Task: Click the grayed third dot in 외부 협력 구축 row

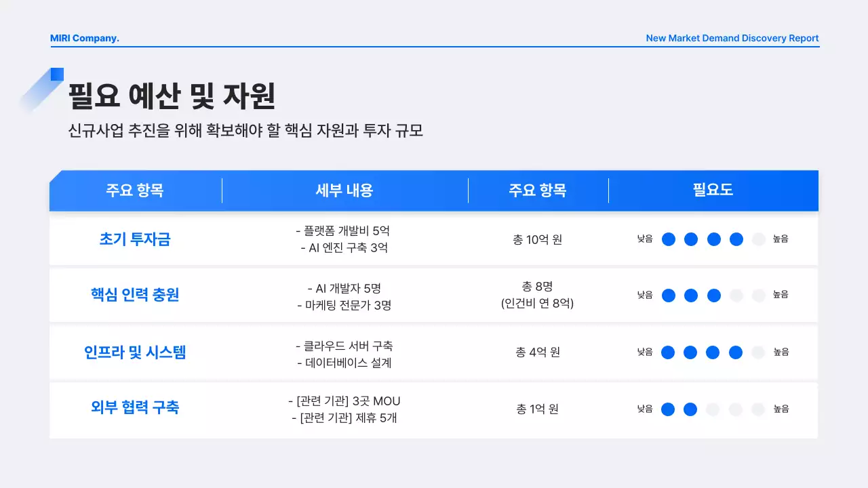Action: click(x=713, y=409)
